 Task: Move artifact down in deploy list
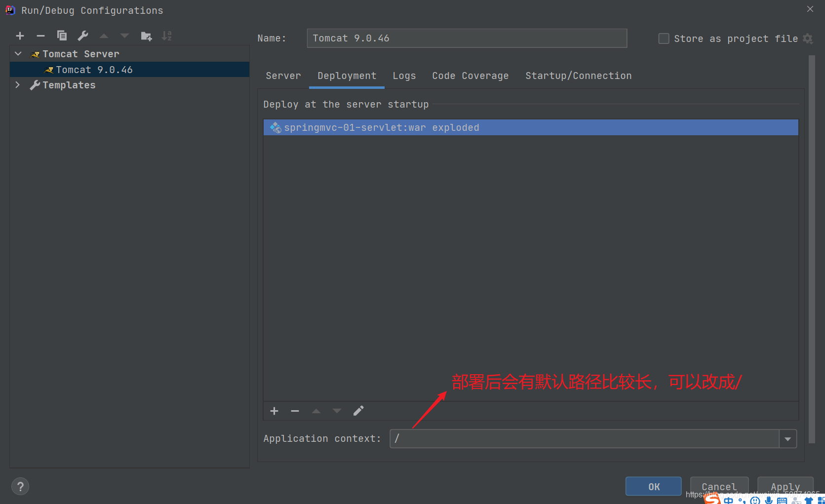(x=337, y=411)
